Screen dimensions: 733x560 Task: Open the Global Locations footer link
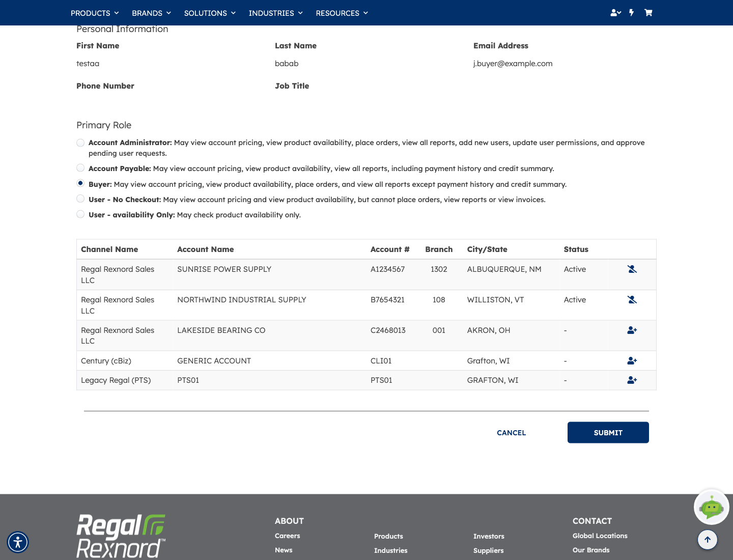[600, 536]
